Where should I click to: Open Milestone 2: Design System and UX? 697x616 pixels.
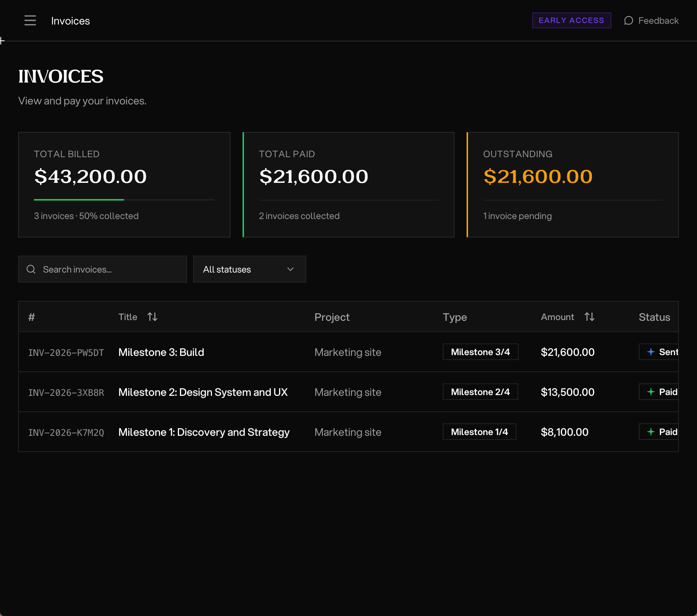tap(203, 392)
